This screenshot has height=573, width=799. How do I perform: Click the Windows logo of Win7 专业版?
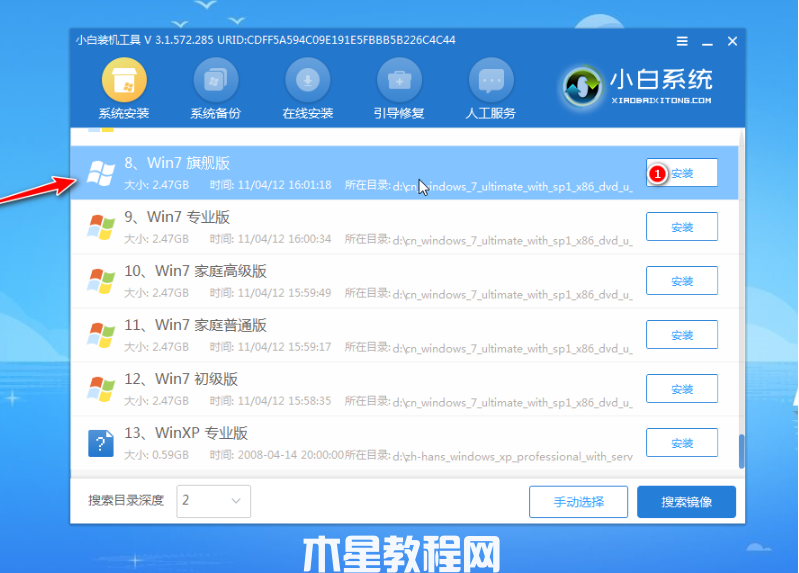click(101, 227)
